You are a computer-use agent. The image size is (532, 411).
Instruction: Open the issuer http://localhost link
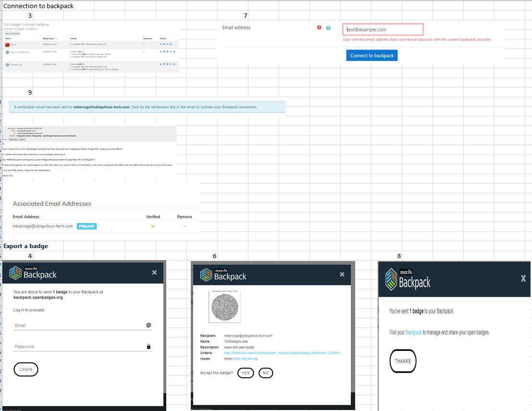click(x=245, y=359)
